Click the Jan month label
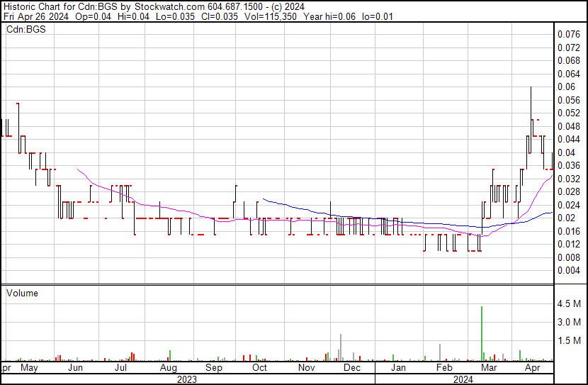 click(x=398, y=368)
